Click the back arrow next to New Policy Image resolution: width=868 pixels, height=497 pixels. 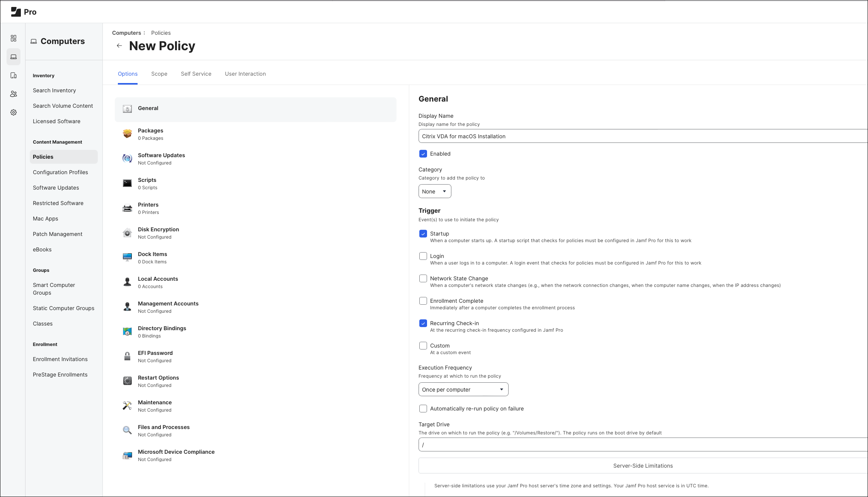point(119,46)
